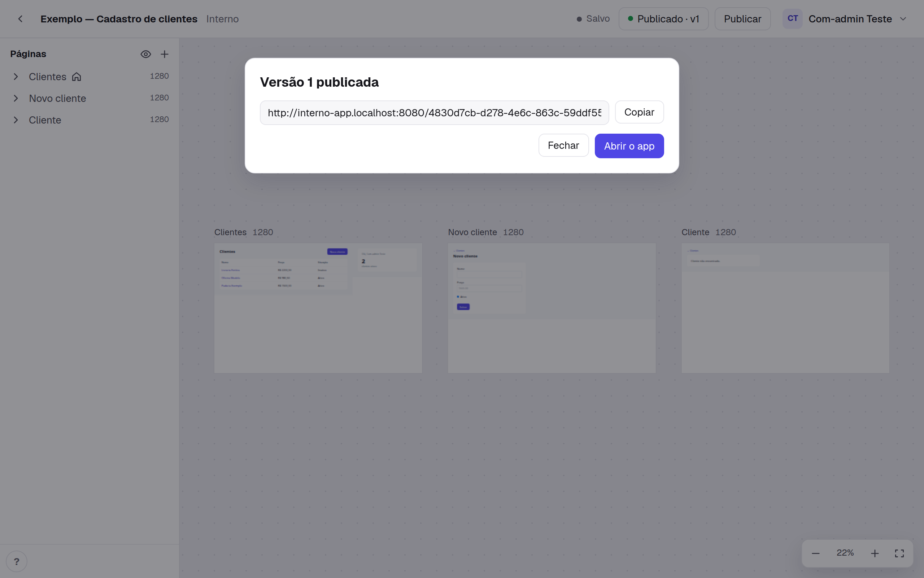Click the Clientes 1280 canvas label

tap(244, 232)
